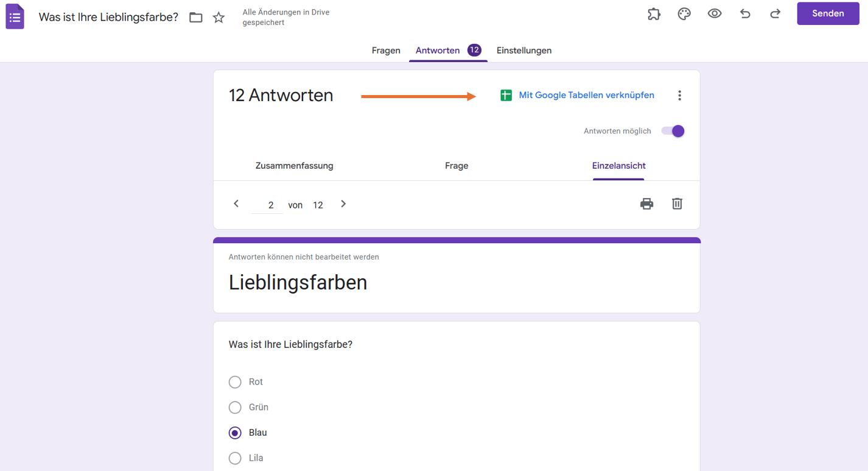Click the Google Forms home icon

point(15,16)
